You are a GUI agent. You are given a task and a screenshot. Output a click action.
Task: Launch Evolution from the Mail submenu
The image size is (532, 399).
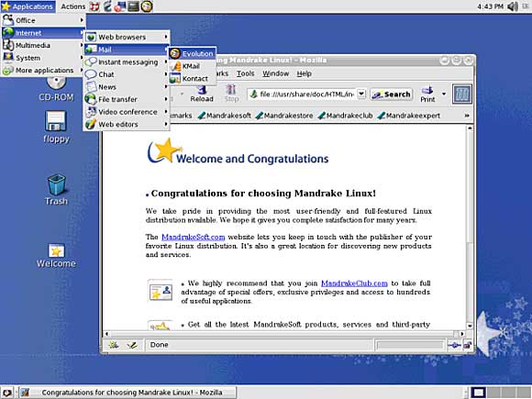click(x=193, y=53)
